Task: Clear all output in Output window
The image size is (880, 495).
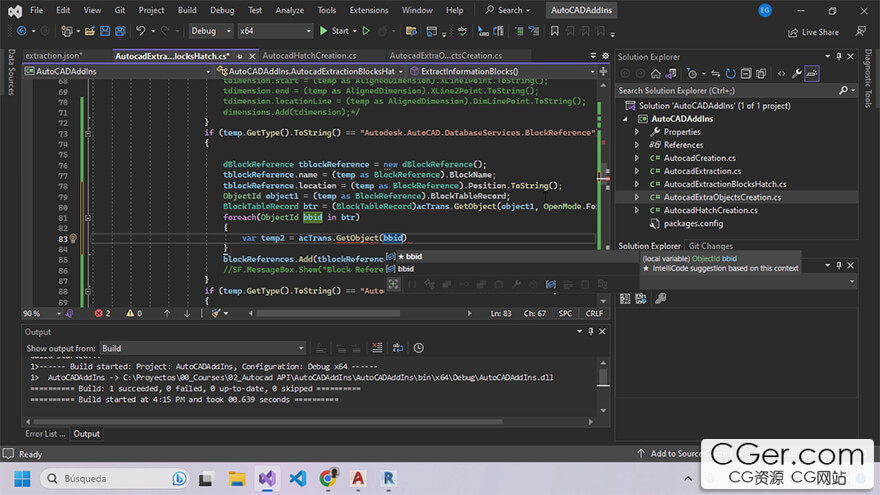Action: (377, 348)
